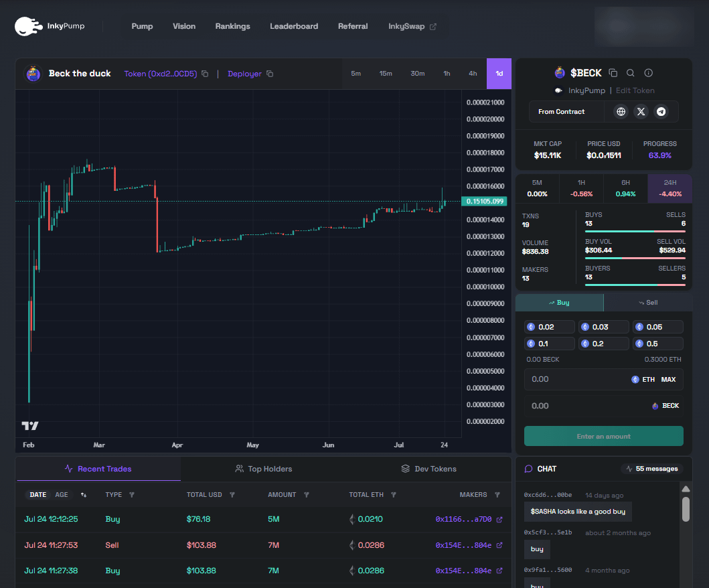The image size is (709, 588).
Task: Choose the 0.5 ETH preset amount
Action: [x=658, y=344]
